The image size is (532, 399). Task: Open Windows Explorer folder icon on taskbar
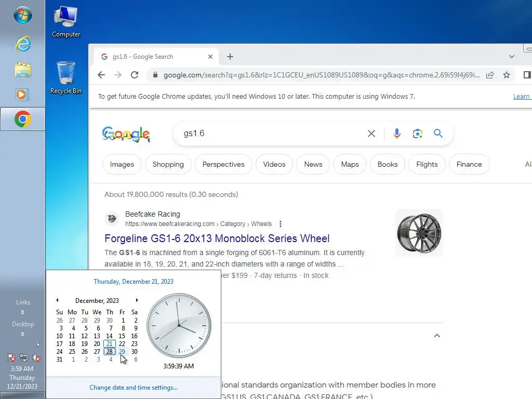pyautogui.click(x=23, y=70)
